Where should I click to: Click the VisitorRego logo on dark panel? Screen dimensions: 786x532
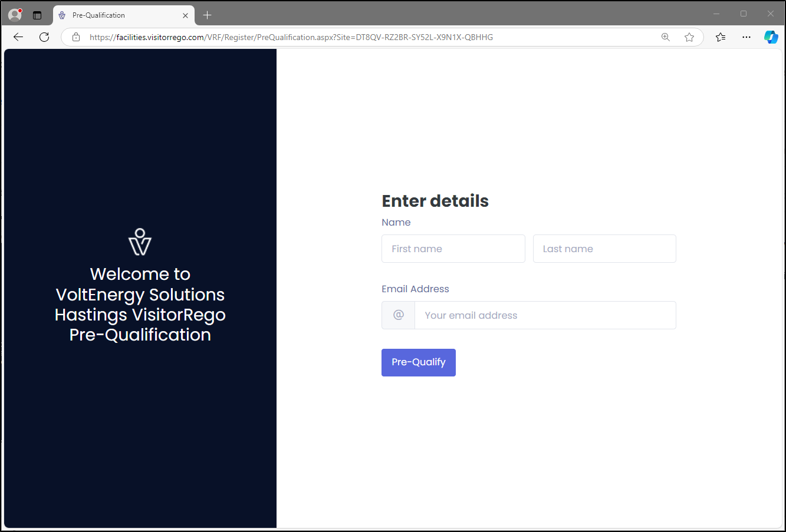coord(140,242)
